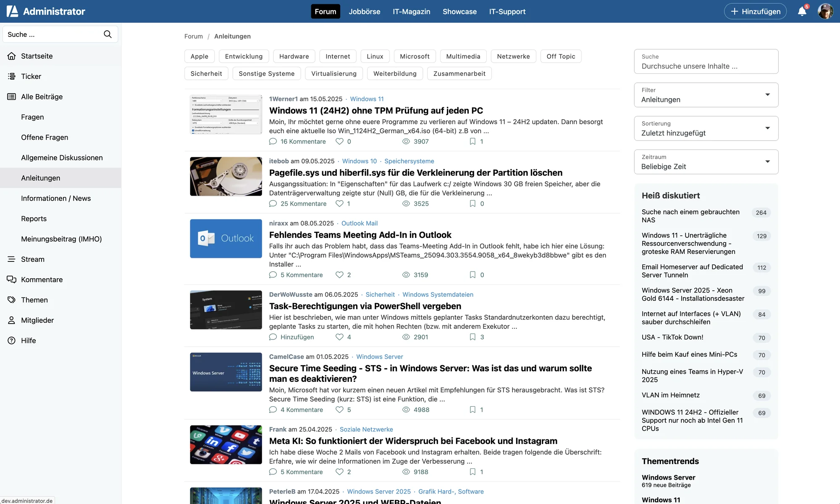Select Reports in the sidebar
Image resolution: width=840 pixels, height=504 pixels.
click(x=34, y=219)
